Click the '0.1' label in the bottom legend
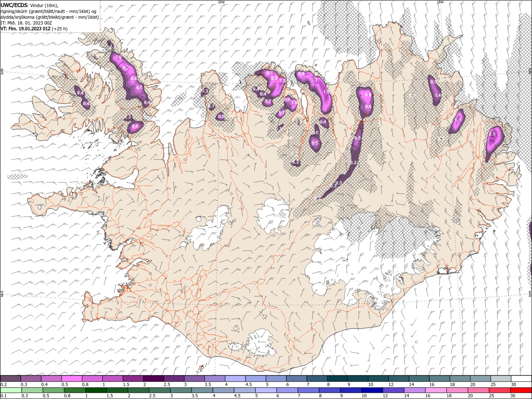 click(3, 396)
